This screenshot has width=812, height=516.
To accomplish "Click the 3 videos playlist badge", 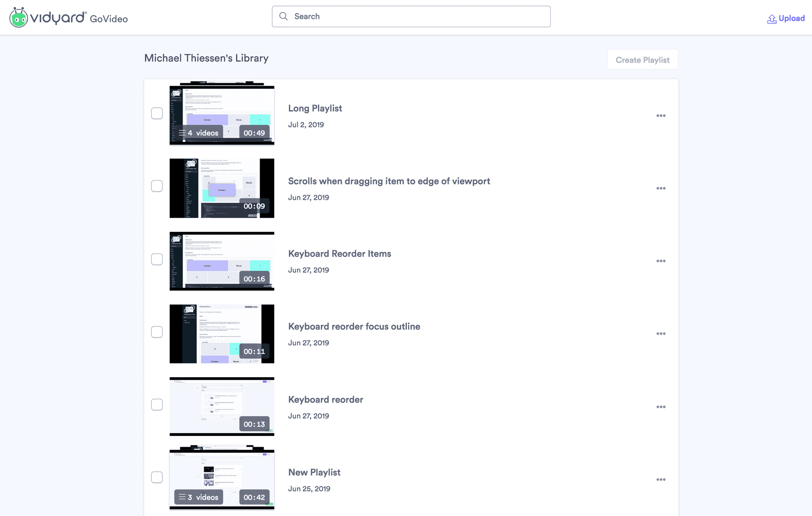I will point(198,497).
